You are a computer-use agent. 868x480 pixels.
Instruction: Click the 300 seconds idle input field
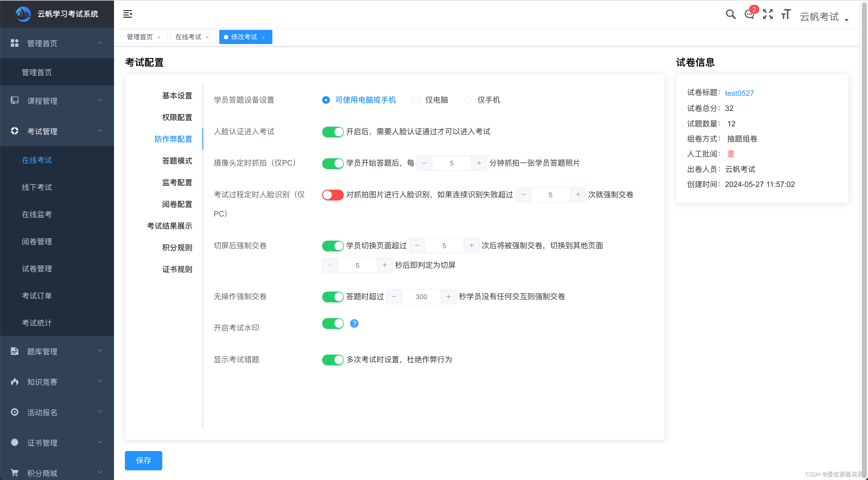click(421, 296)
